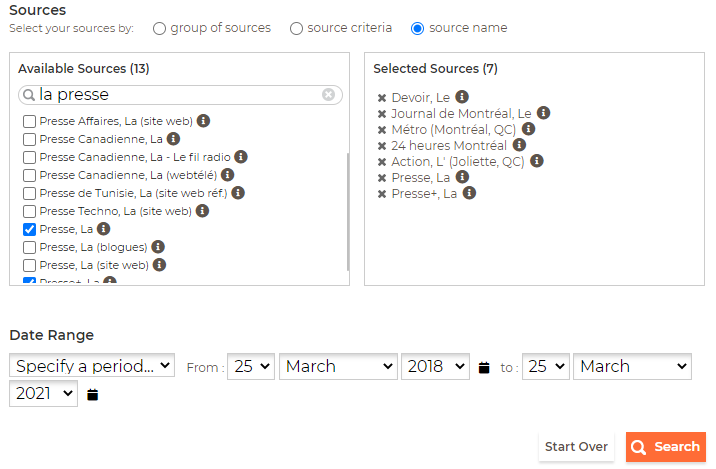View info for Presse, La (blogues)
Viewport: 716px width, 469px height.
pos(158,247)
